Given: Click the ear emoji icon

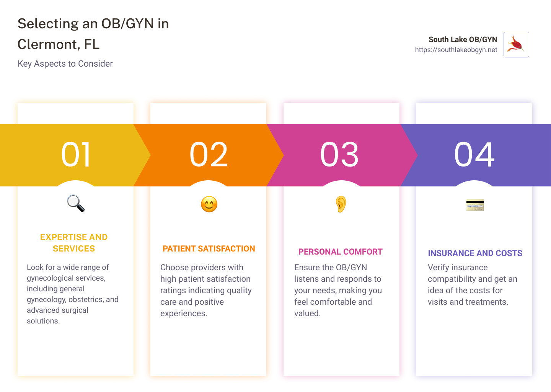Looking at the screenshot, I should (341, 204).
